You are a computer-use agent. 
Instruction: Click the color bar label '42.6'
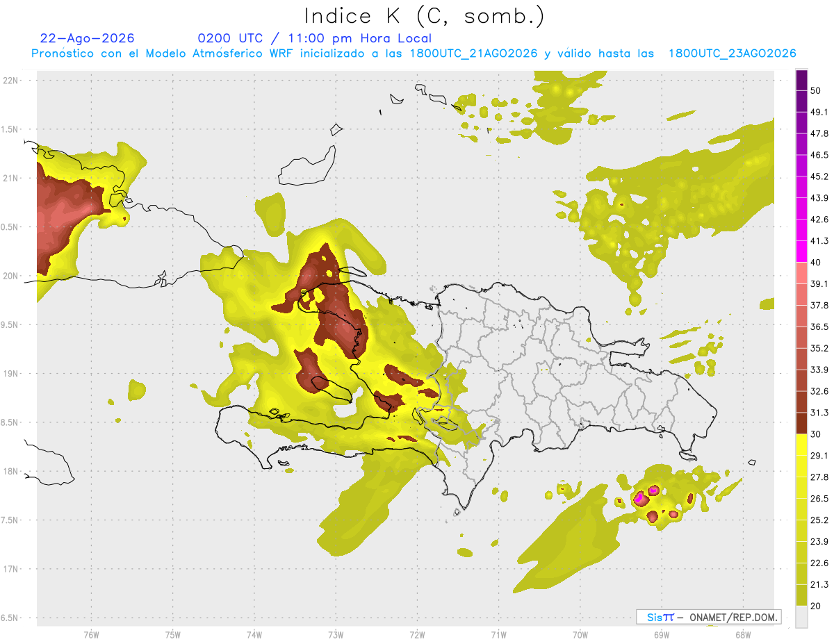(x=819, y=220)
